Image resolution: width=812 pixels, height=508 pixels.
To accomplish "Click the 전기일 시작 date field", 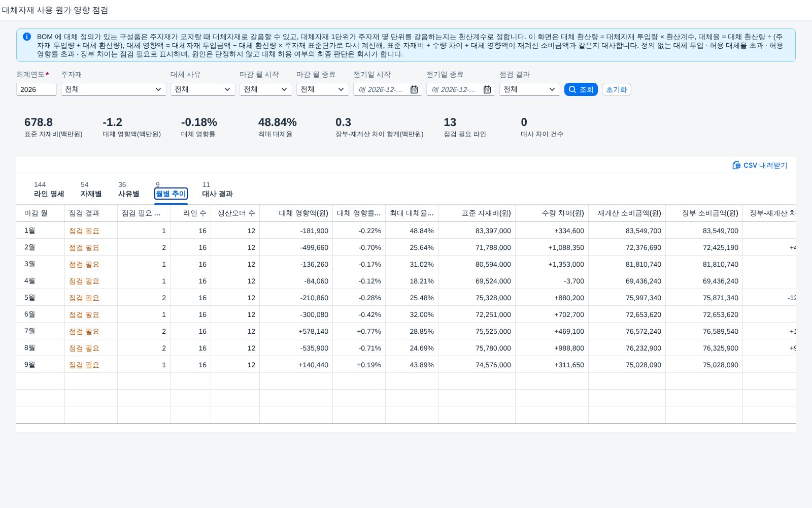I will [x=382, y=89].
